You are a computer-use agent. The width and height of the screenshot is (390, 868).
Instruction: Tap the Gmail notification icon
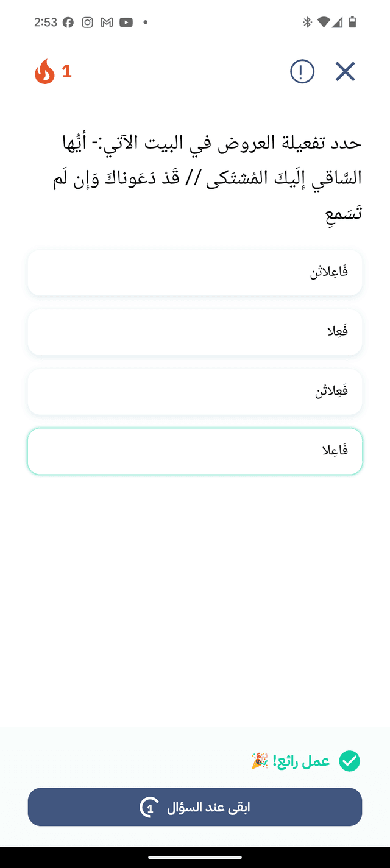[x=105, y=22]
